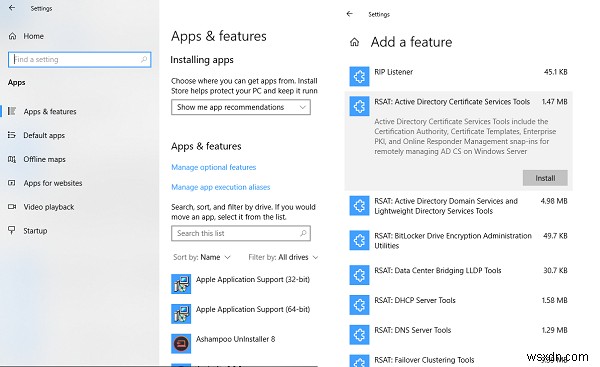Select Apps for websites in the sidebar
Screen dimensions: 600x367
coord(53,183)
